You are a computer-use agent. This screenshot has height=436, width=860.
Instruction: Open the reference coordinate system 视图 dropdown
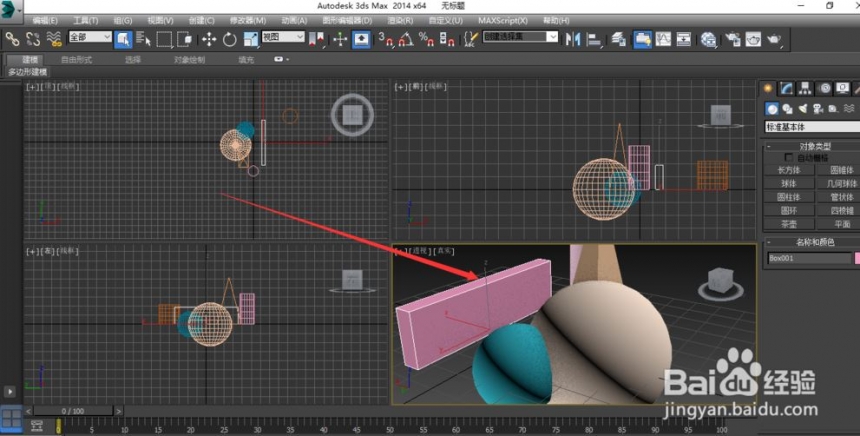coord(283,37)
